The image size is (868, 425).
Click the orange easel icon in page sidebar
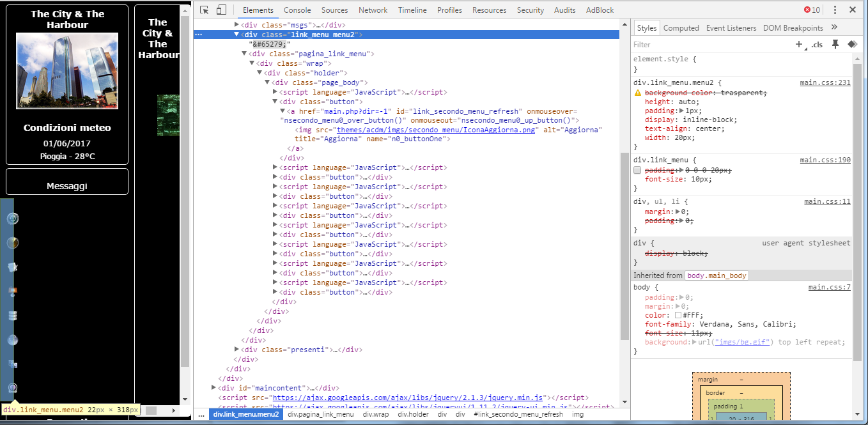coord(12,291)
